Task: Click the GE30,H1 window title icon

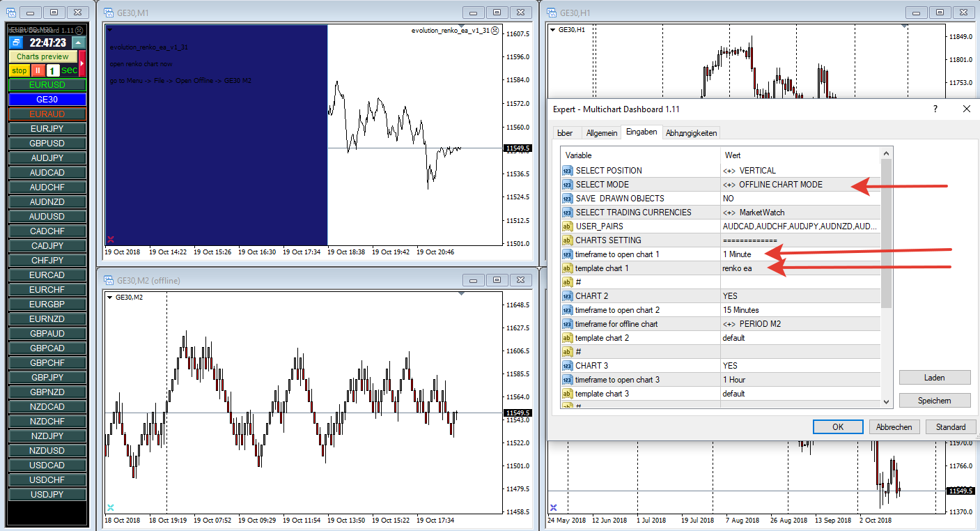Action: click(x=551, y=13)
